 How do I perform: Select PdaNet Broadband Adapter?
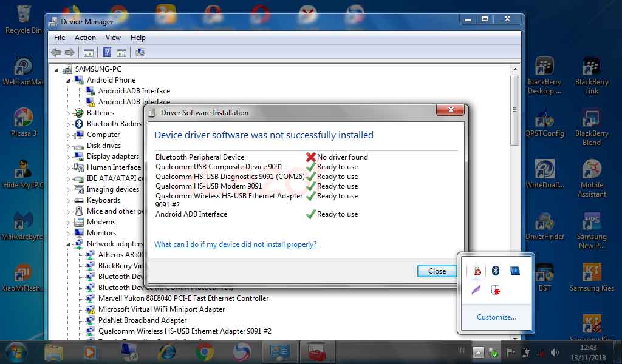(x=142, y=320)
